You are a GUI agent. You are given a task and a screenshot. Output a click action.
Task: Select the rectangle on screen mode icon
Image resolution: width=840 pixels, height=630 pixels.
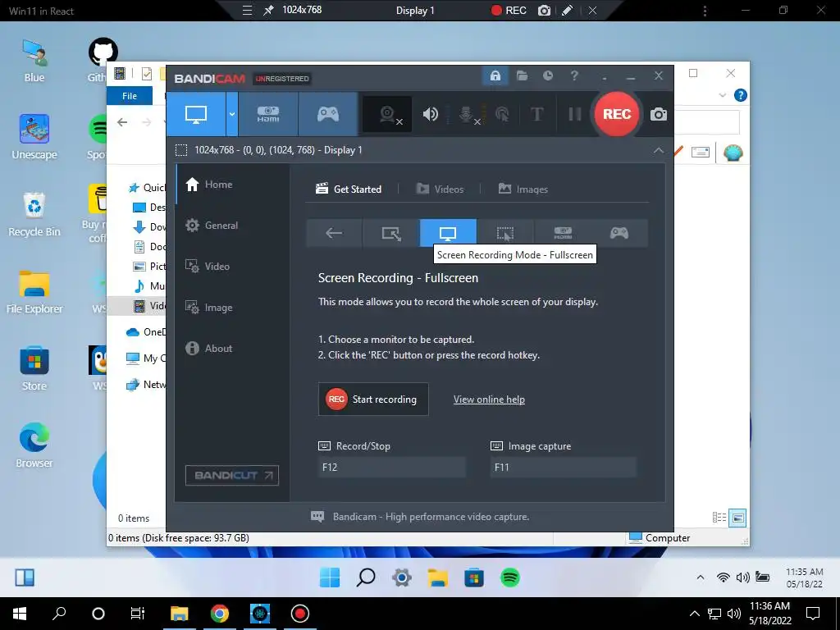click(391, 233)
